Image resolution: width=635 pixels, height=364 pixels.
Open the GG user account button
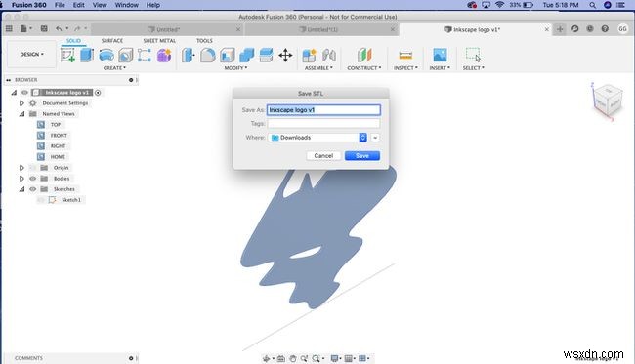[622, 28]
